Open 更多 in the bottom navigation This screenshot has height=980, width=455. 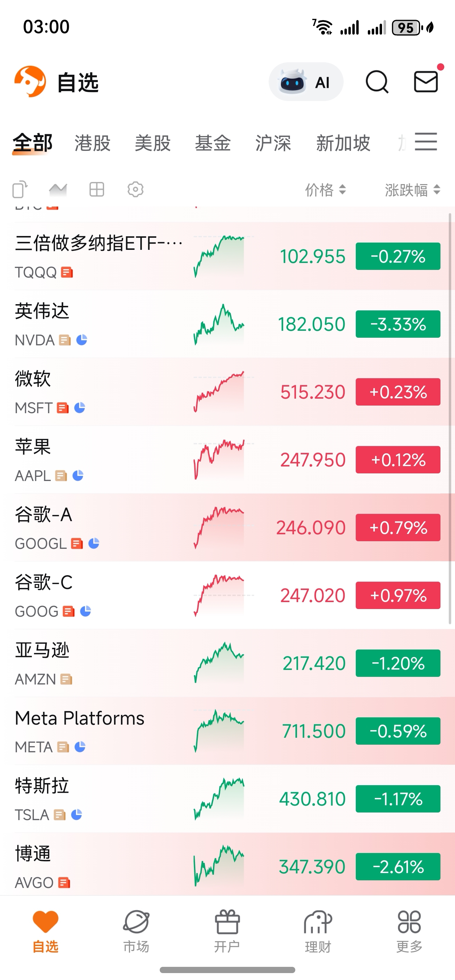(409, 931)
